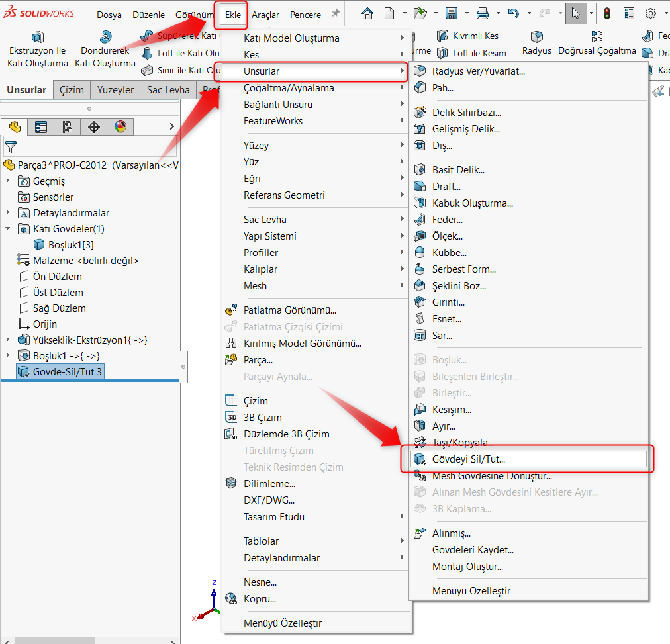Image resolution: width=670 pixels, height=644 pixels.
Task: Open the dropdown arrow beside the Print icon
Action: click(498, 14)
